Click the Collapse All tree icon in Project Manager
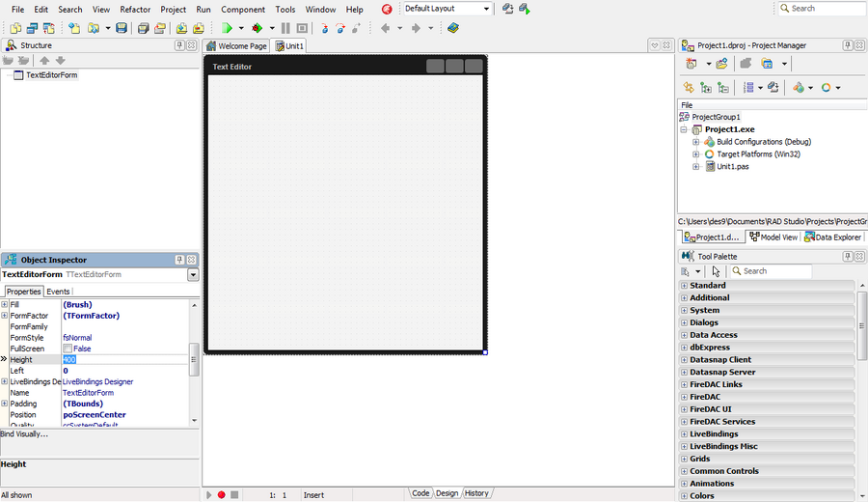 click(723, 88)
